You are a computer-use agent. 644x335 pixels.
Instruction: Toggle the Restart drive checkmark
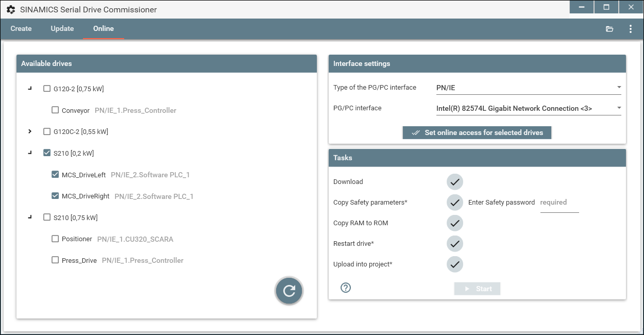455,244
